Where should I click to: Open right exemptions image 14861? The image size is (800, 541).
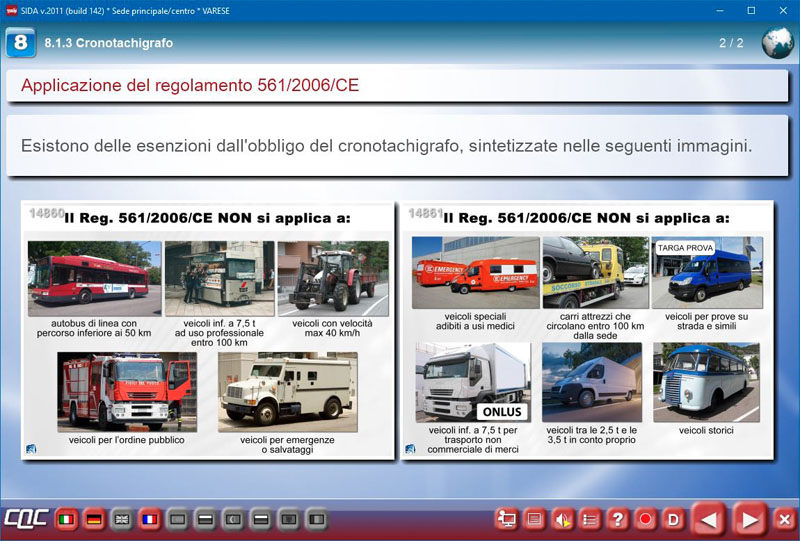click(587, 332)
